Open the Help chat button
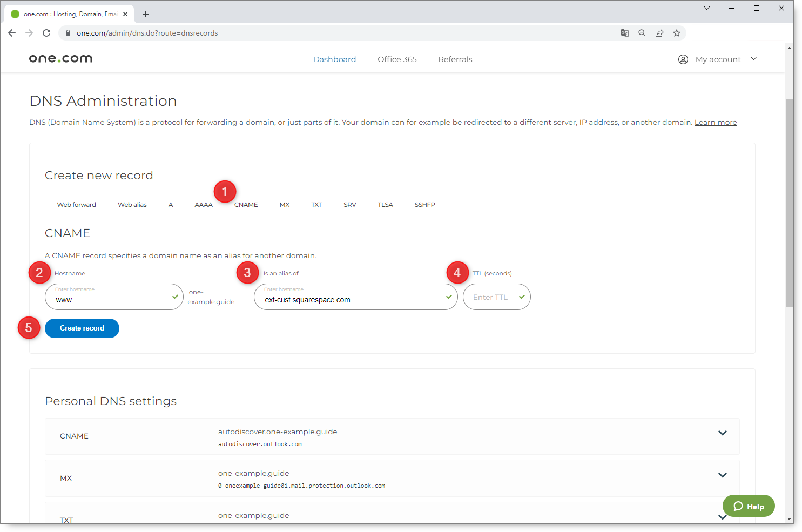 click(x=748, y=506)
